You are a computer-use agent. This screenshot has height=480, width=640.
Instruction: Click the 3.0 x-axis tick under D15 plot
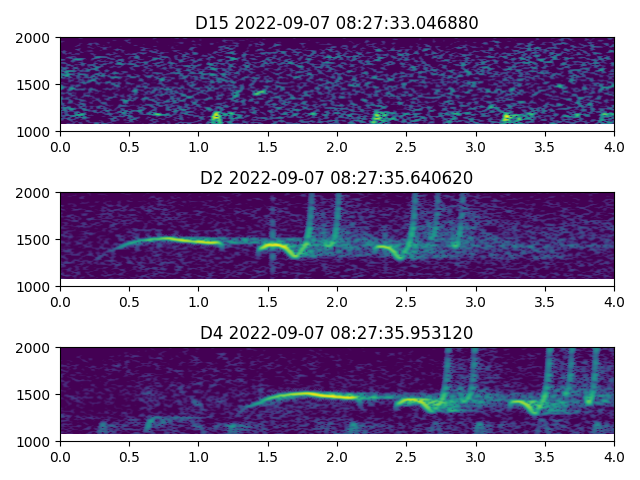point(476,146)
